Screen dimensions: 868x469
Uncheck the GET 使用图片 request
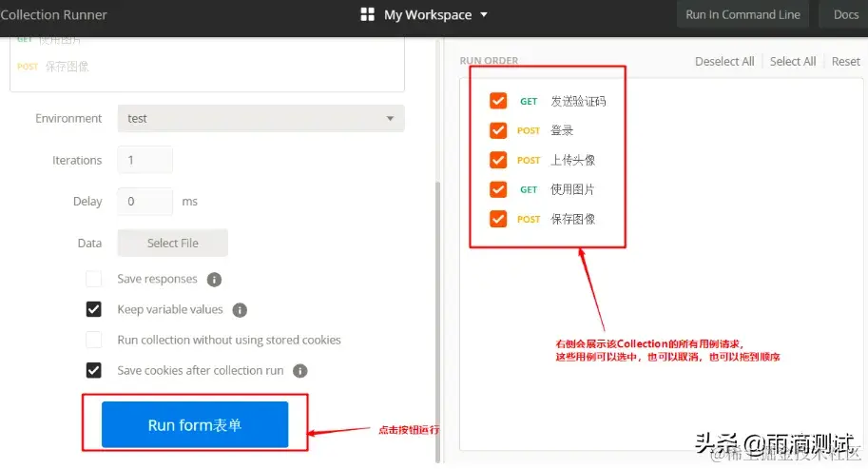(x=498, y=189)
